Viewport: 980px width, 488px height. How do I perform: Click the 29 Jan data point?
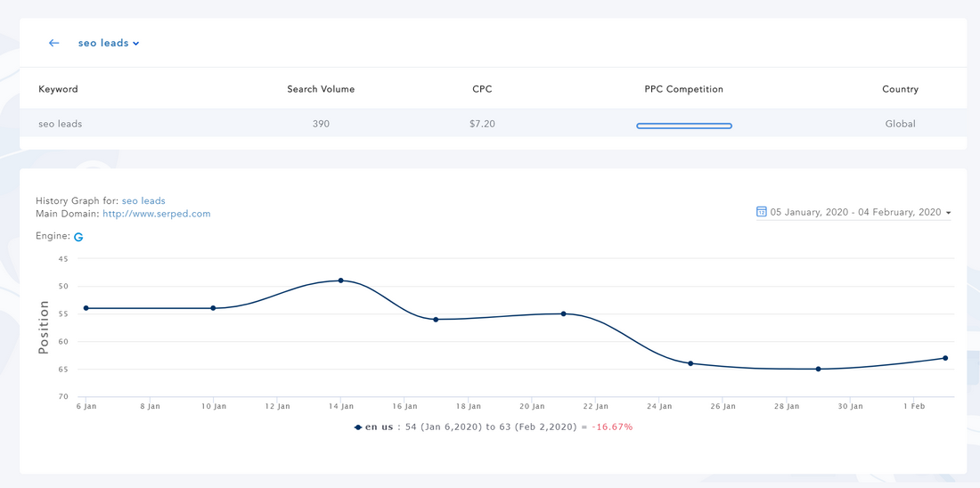click(818, 370)
